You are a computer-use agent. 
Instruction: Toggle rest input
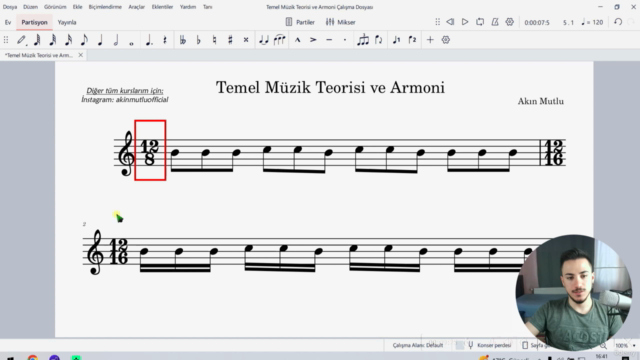[165, 40]
